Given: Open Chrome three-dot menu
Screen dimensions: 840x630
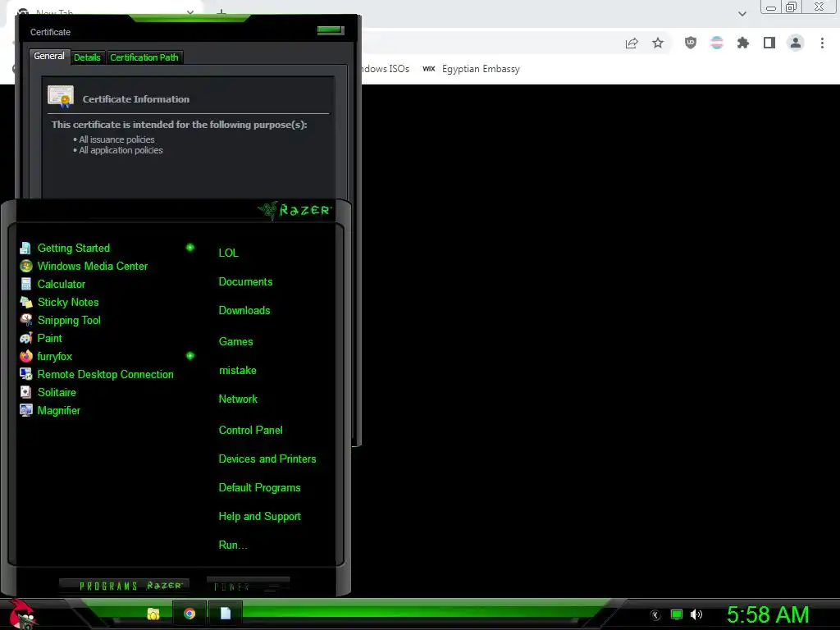Looking at the screenshot, I should (822, 43).
